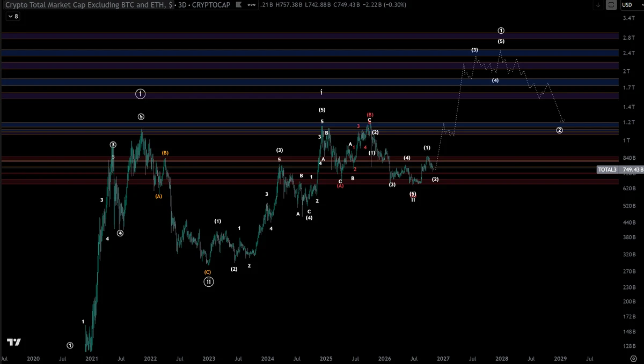
Task: Click the 520B price axis label
Action: pos(629,206)
